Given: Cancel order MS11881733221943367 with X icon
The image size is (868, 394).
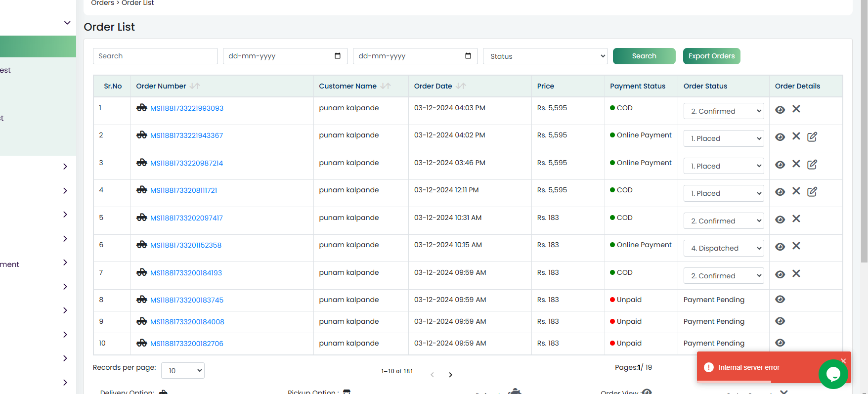Looking at the screenshot, I should click(x=796, y=136).
